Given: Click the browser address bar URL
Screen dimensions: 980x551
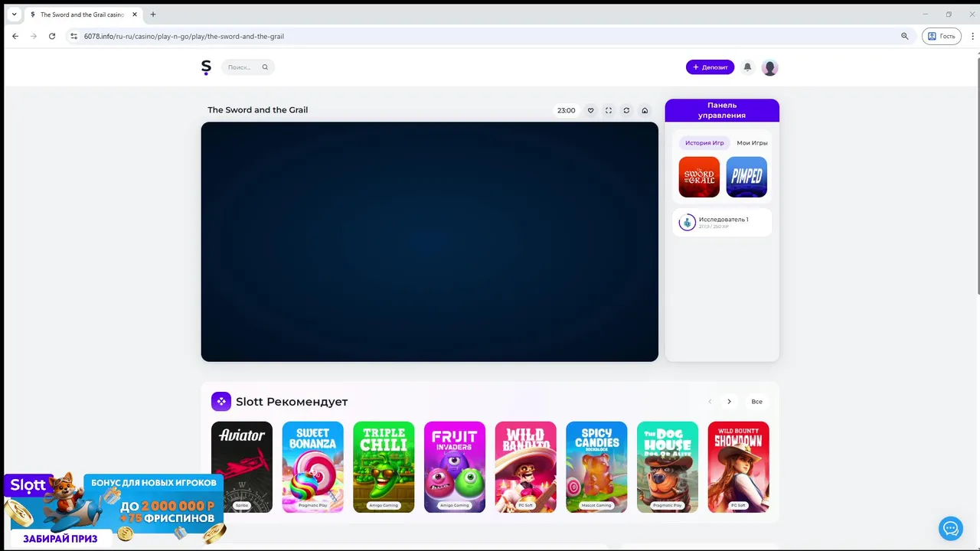Looking at the screenshot, I should pos(184,36).
